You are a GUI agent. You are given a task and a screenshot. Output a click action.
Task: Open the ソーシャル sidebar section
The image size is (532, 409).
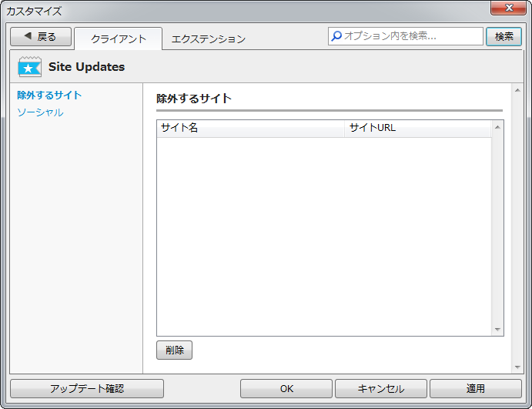coord(40,112)
